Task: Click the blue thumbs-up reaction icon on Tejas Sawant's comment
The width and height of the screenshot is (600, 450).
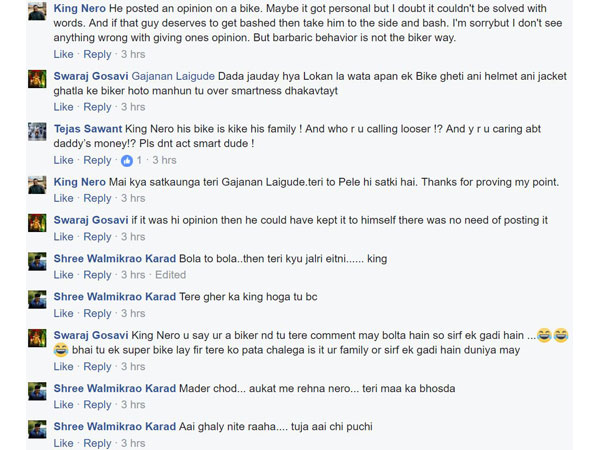Action: pyautogui.click(x=127, y=160)
